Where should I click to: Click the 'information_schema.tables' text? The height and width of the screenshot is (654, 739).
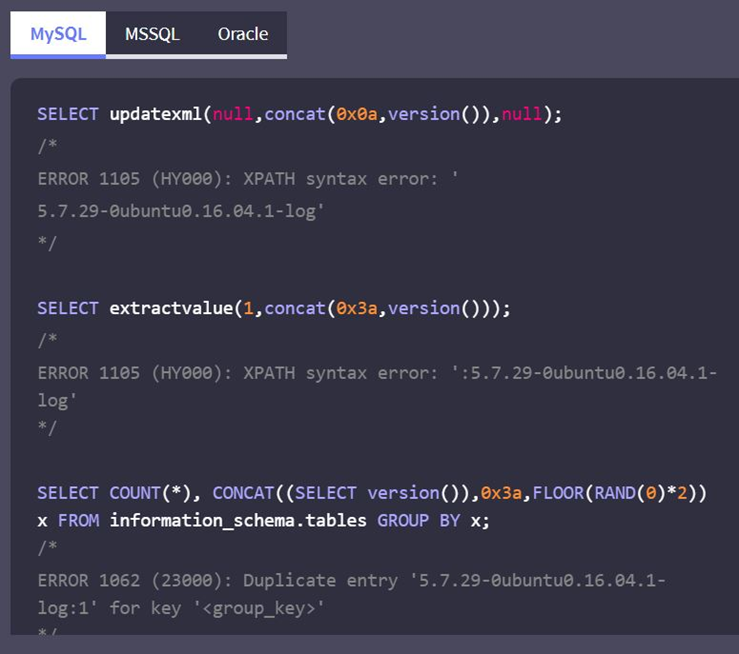click(x=238, y=521)
